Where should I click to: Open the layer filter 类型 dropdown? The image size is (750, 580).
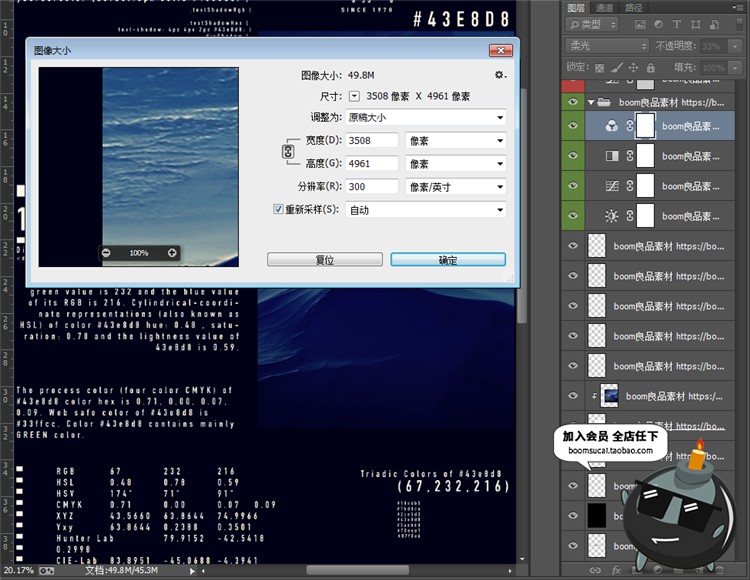592,24
